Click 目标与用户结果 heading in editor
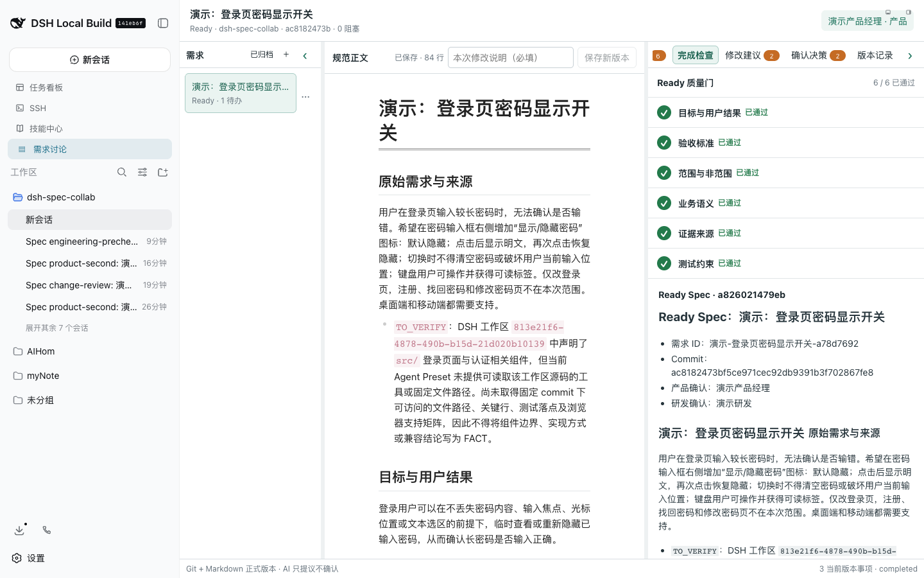The image size is (924, 578). point(425,477)
